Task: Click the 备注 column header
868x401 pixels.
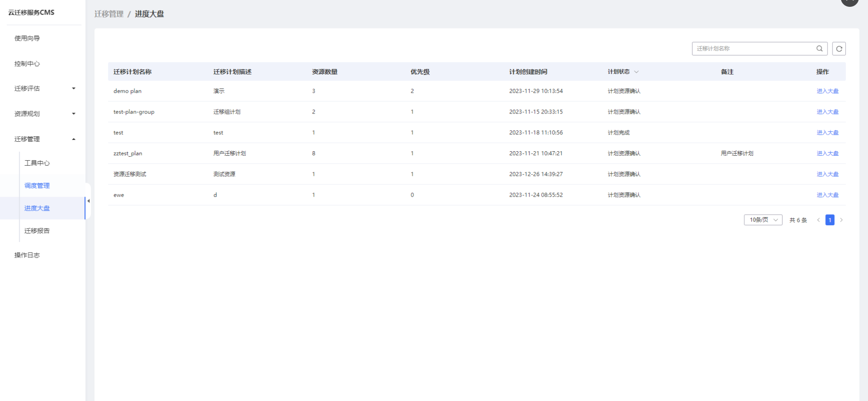Action: pyautogui.click(x=727, y=72)
